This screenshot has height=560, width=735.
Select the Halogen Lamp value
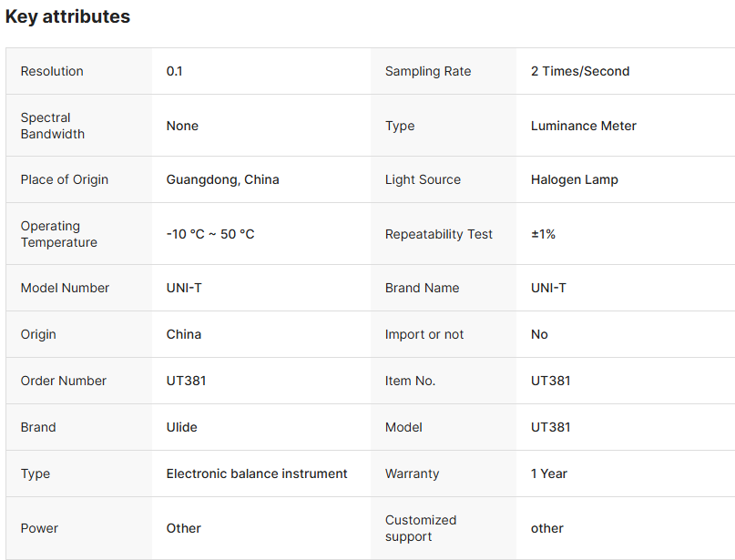[575, 179]
